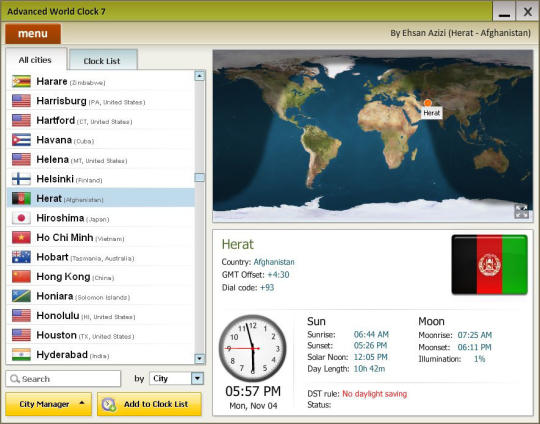Click the US flag icon beside Honolulu
Image resolution: width=540 pixels, height=424 pixels.
click(21, 316)
